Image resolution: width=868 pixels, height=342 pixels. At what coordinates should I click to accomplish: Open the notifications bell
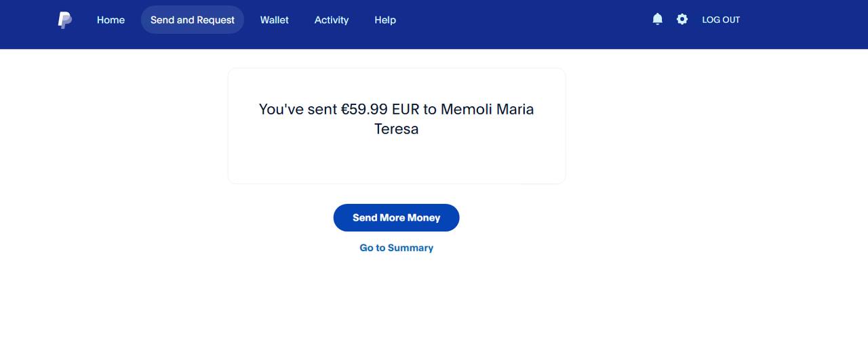click(x=657, y=20)
